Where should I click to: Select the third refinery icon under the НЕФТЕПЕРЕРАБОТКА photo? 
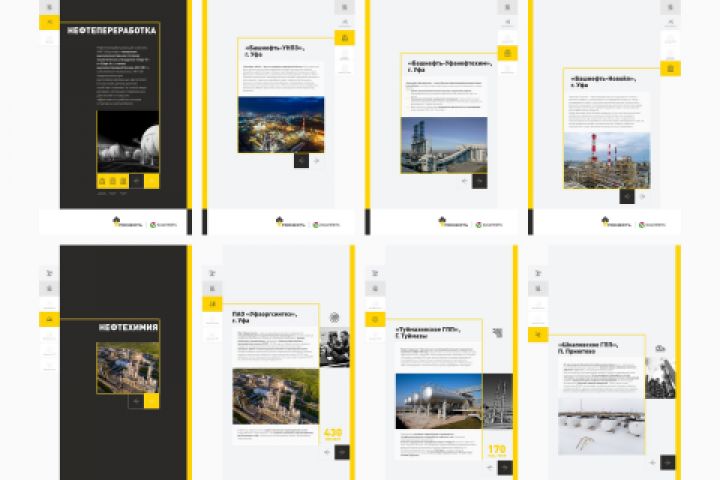point(123,181)
